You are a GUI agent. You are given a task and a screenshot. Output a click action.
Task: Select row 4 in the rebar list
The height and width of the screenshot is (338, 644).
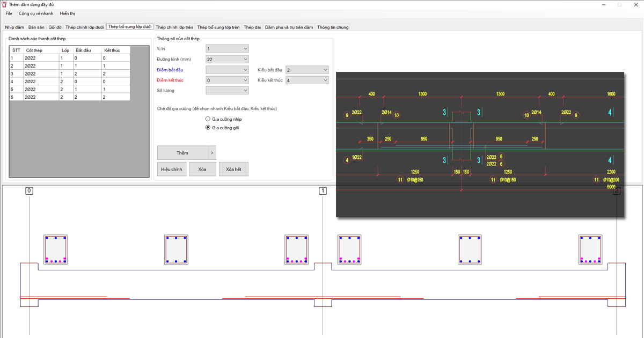70,82
